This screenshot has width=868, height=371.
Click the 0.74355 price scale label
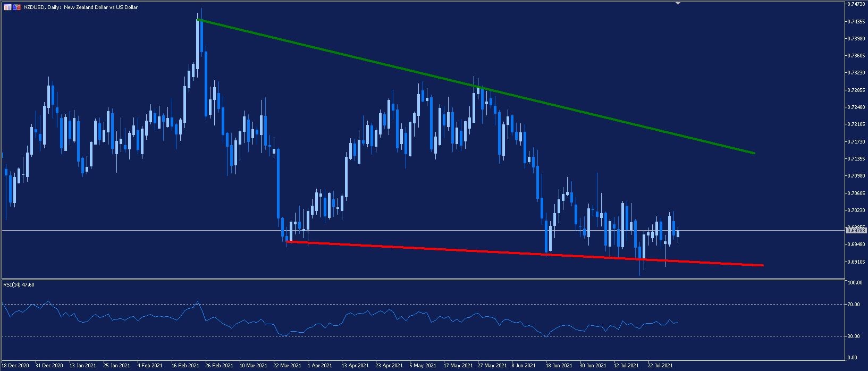pos(856,22)
